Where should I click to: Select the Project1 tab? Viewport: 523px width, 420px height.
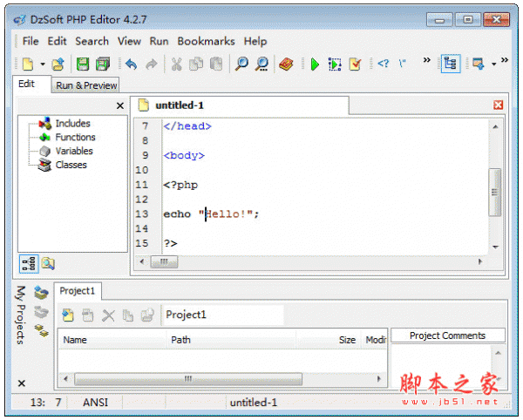point(77,291)
